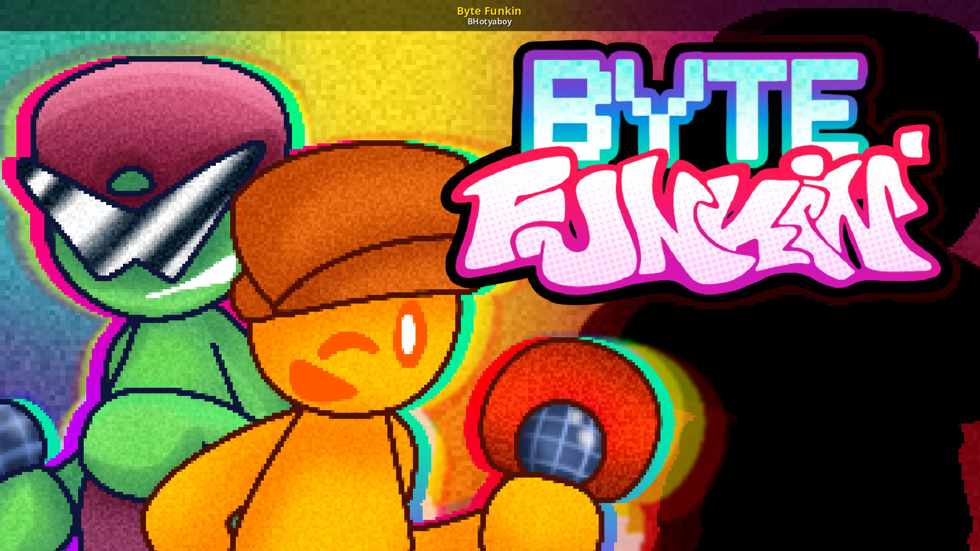Image resolution: width=980 pixels, height=551 pixels.
Task: Click the blue microphone in red hood
Action: [561, 441]
